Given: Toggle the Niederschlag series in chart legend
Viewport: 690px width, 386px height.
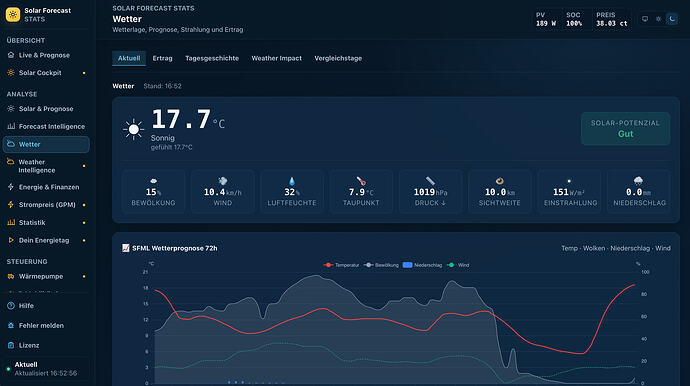Looking at the screenshot, I should click(x=422, y=265).
